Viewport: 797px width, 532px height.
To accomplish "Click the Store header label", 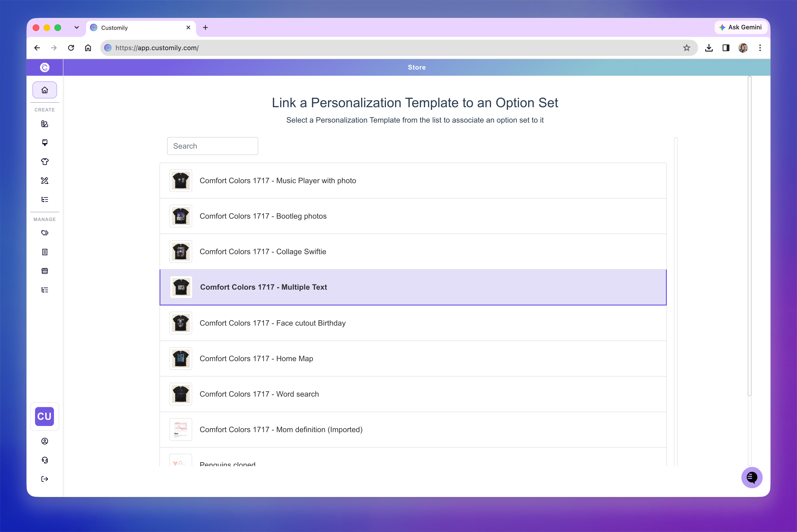I will click(x=417, y=67).
